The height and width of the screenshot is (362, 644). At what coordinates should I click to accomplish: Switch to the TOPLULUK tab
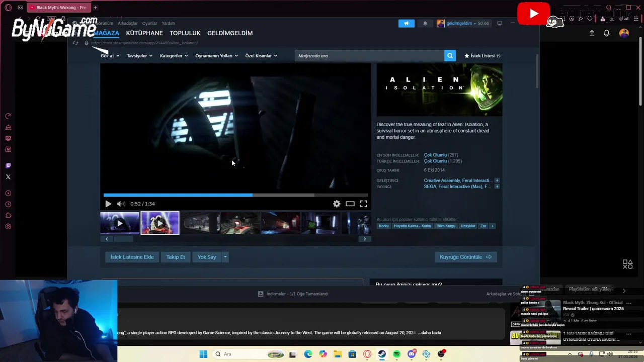(185, 33)
